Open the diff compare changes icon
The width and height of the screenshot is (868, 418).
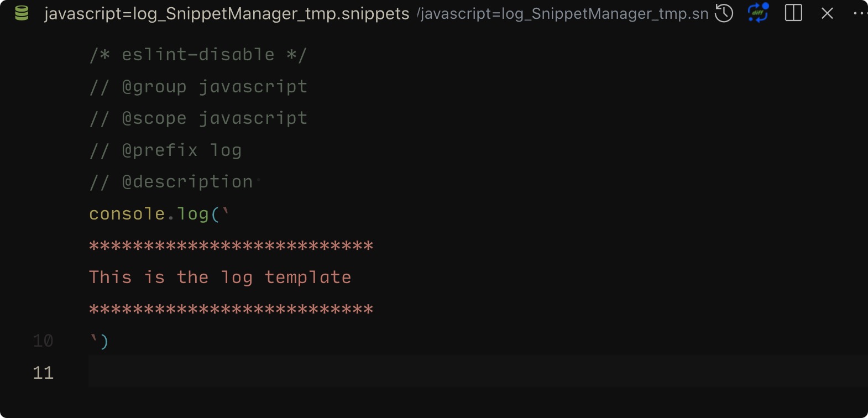point(758,13)
